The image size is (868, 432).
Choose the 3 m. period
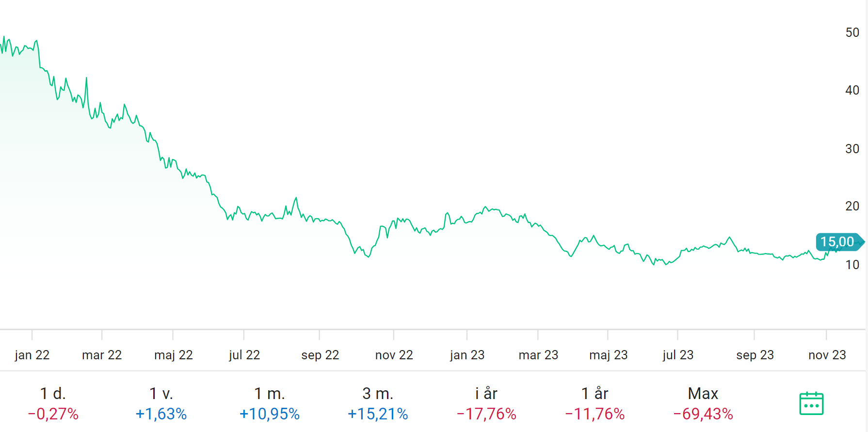[x=378, y=403]
